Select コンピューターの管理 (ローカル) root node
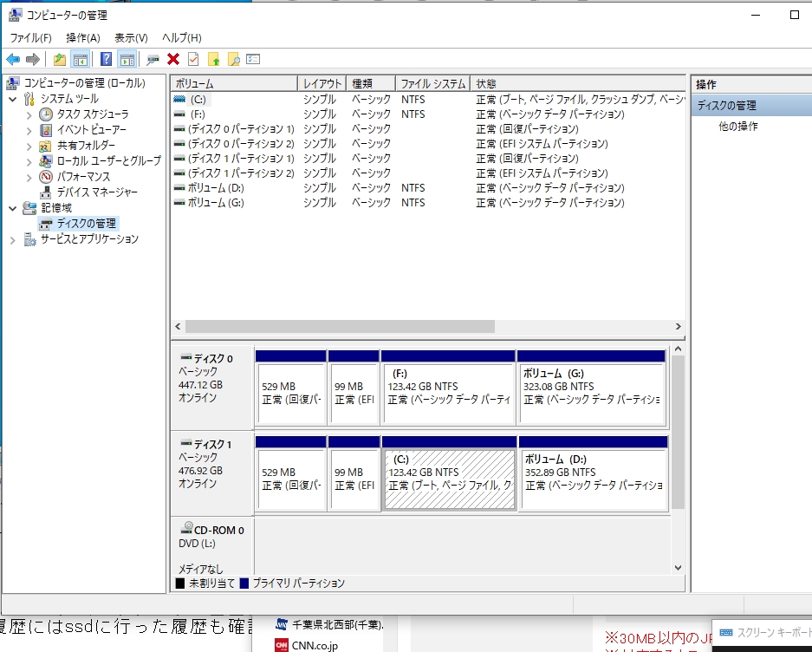 point(84,83)
